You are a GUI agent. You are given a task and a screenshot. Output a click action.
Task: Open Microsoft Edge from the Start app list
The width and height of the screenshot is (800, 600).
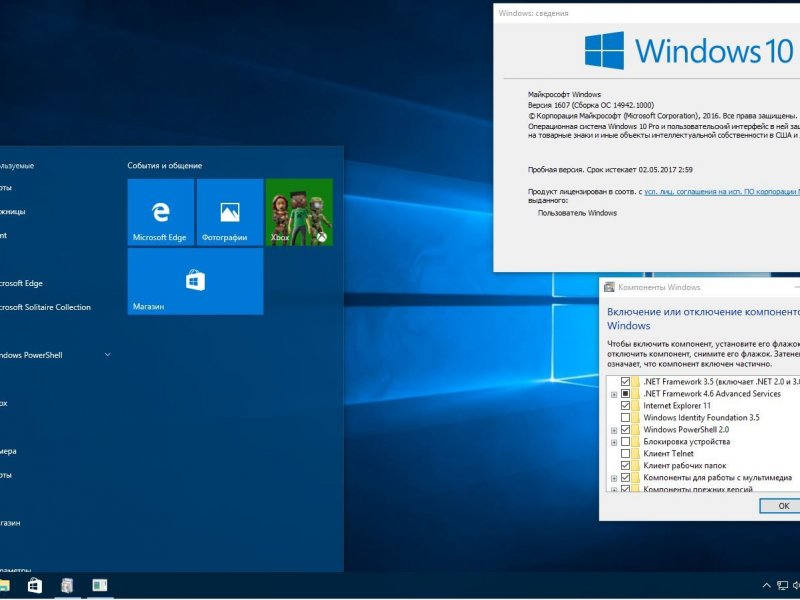tap(20, 283)
